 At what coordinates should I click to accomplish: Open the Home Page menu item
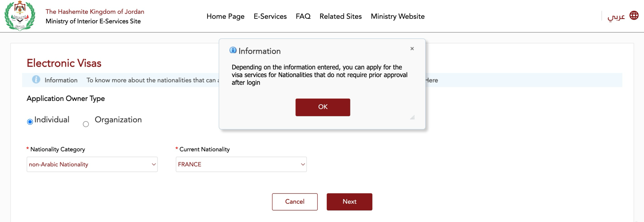point(225,16)
